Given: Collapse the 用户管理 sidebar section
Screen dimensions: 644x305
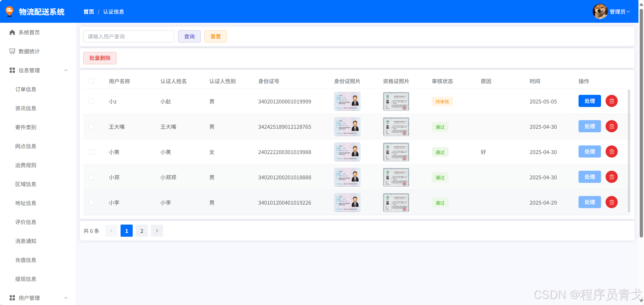Looking at the screenshot, I should click(66, 298).
